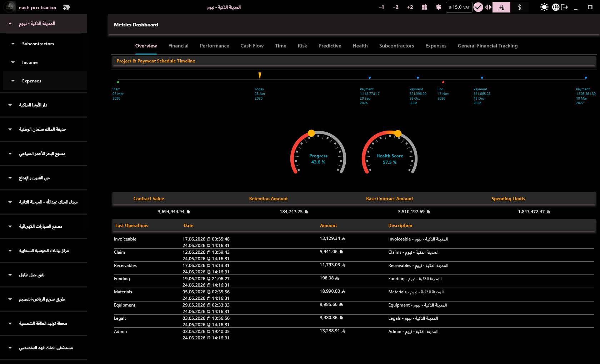Switch to the Time tab
This screenshot has width=600, height=364.
click(x=281, y=46)
